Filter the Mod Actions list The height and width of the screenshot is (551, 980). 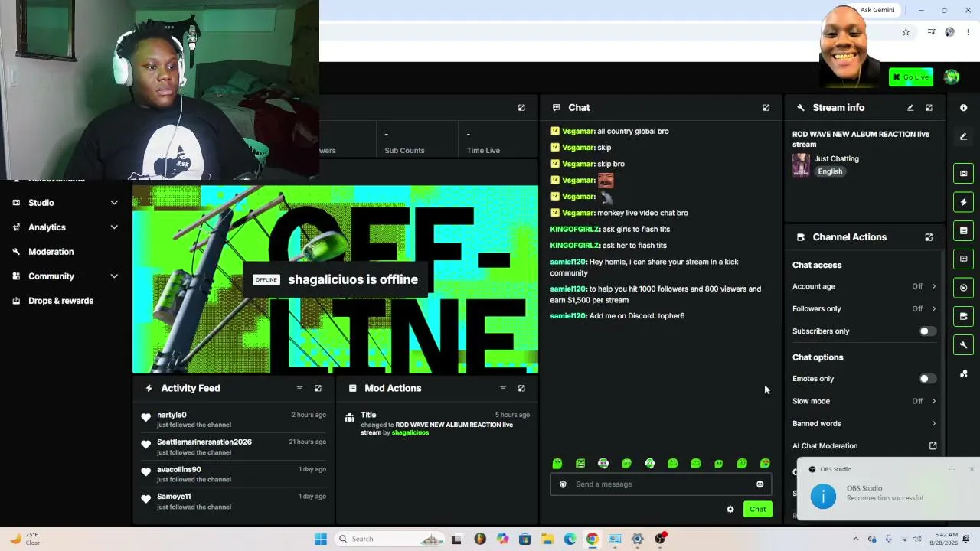(x=503, y=388)
